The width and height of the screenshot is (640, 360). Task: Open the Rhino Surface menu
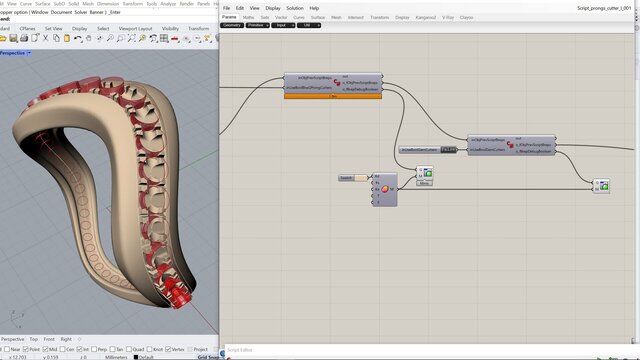click(42, 3)
